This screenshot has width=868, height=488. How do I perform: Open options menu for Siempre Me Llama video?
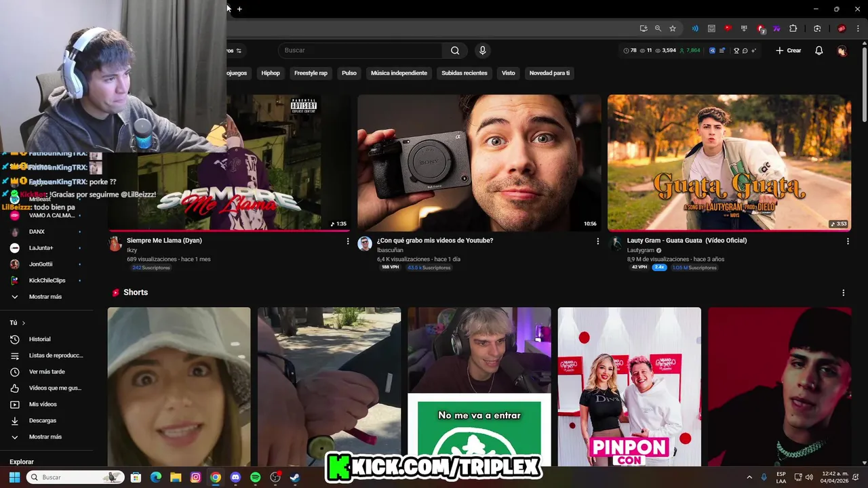(348, 241)
